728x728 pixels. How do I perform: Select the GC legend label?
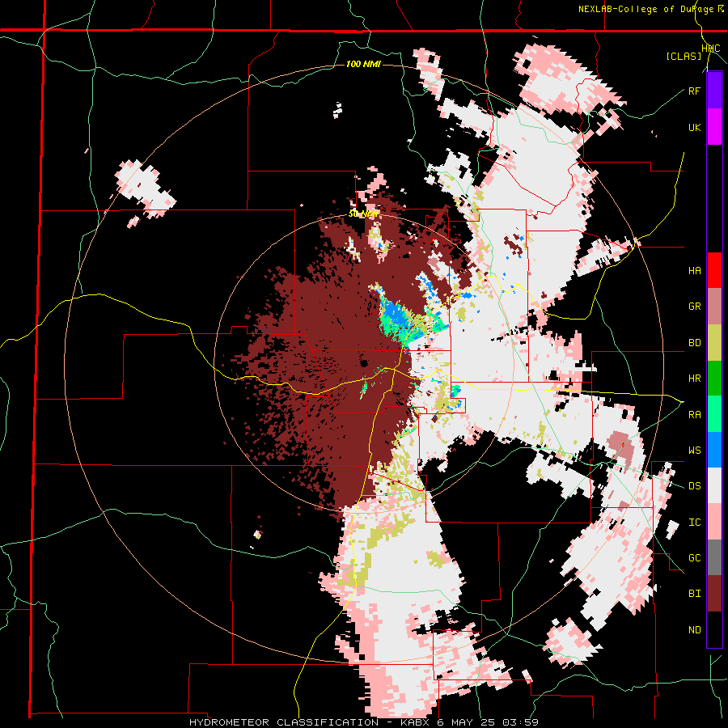coord(694,558)
